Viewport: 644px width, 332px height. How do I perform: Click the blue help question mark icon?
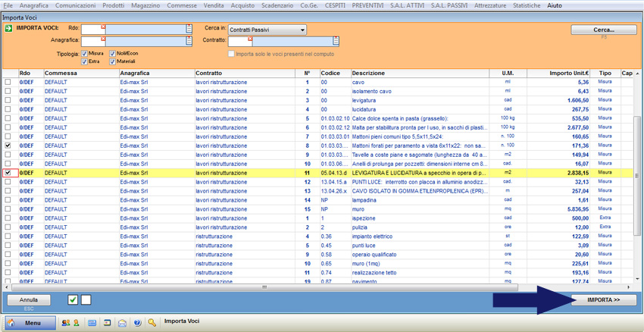pyautogui.click(x=137, y=323)
